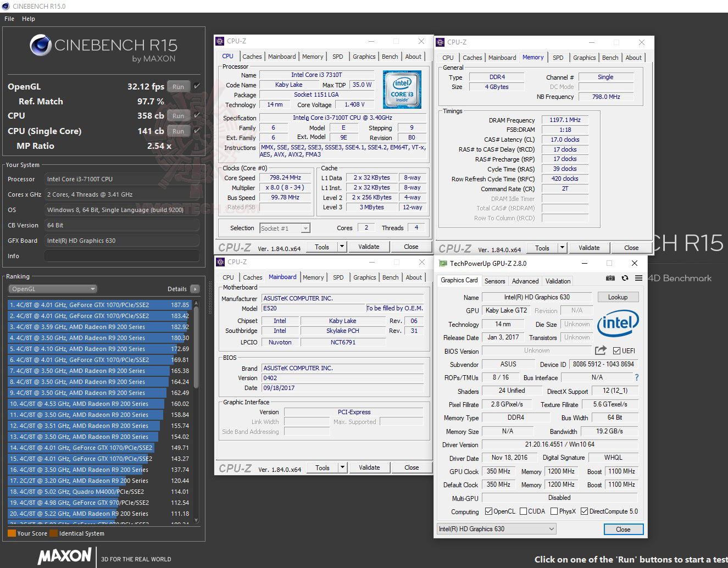Viewport: 728px width, 568px height.
Task: Click Validate in the CPU-Z Memory window
Action: click(589, 248)
